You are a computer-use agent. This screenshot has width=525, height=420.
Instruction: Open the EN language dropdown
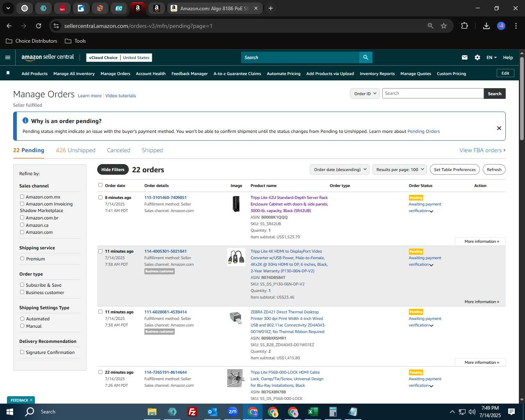491,57
